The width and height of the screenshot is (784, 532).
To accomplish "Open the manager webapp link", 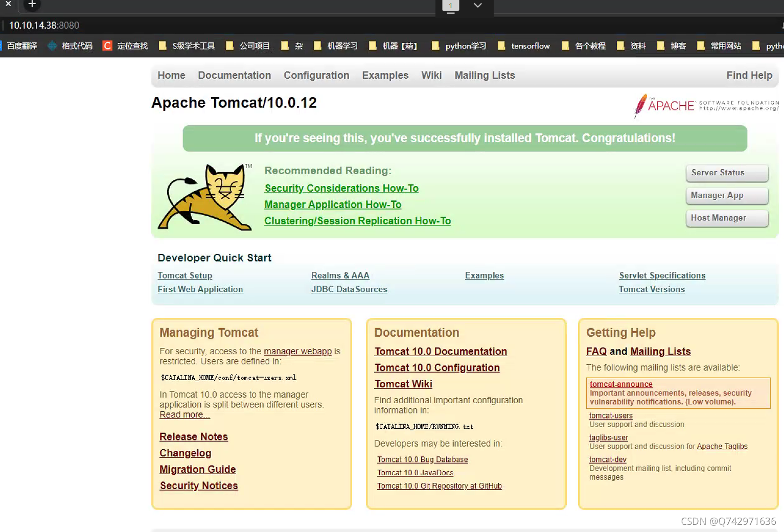I will click(297, 351).
